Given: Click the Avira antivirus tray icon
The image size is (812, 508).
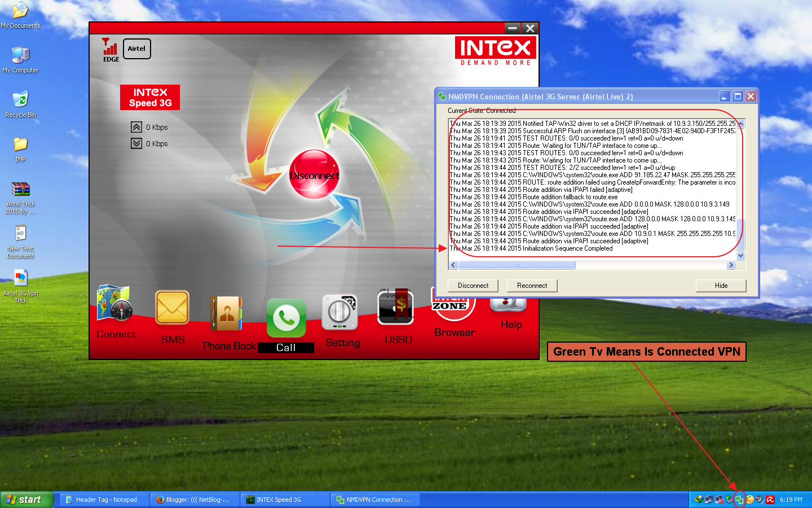Looking at the screenshot, I should point(770,500).
